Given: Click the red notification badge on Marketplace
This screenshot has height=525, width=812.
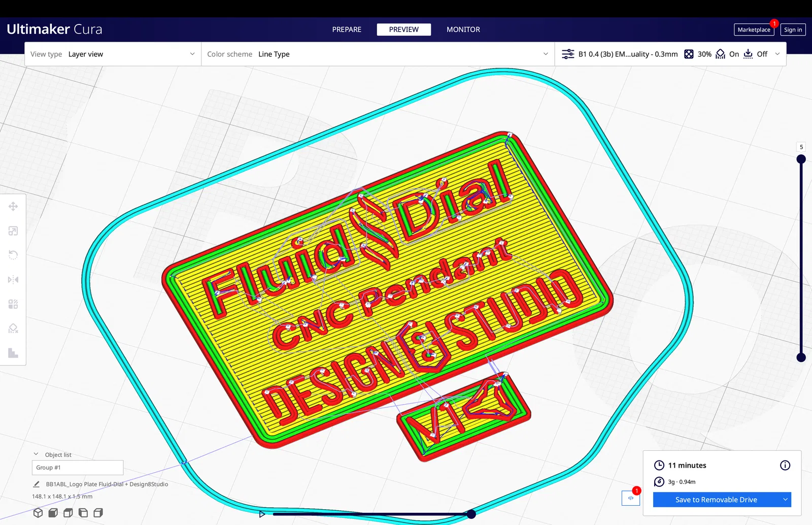Looking at the screenshot, I should tap(774, 23).
